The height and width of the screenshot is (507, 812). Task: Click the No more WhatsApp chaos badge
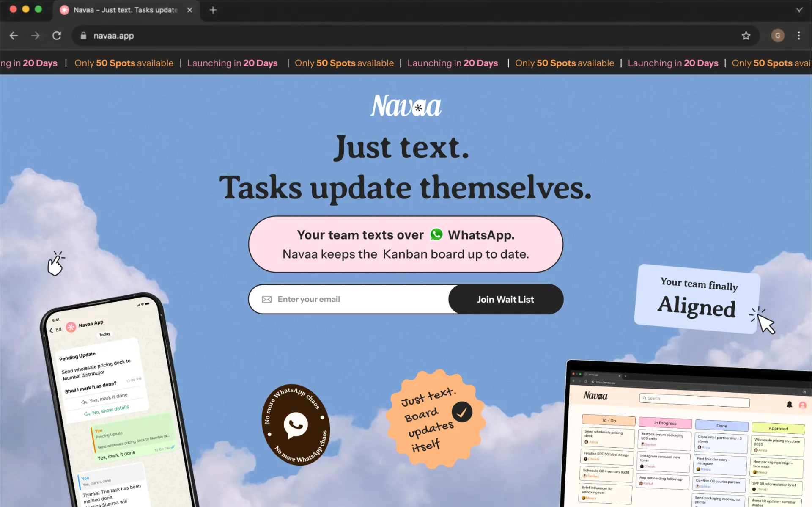click(x=296, y=424)
